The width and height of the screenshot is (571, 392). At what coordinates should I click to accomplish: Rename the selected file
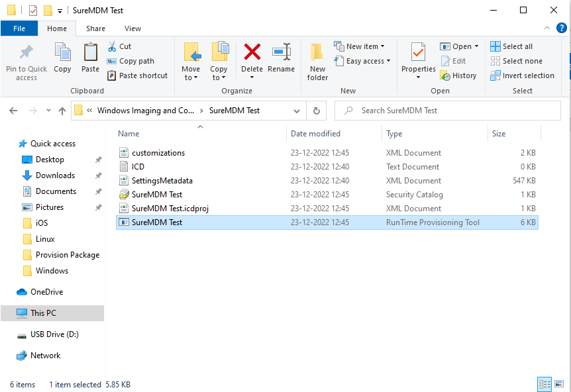click(x=281, y=52)
